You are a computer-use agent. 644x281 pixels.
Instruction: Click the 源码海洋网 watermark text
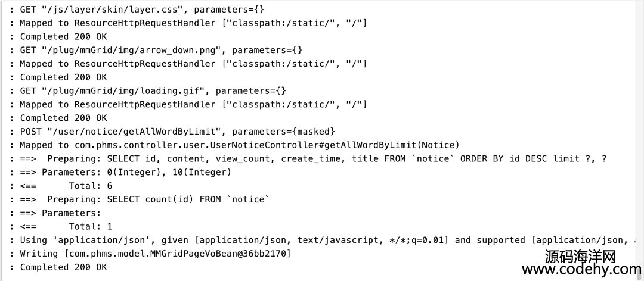[581, 257]
